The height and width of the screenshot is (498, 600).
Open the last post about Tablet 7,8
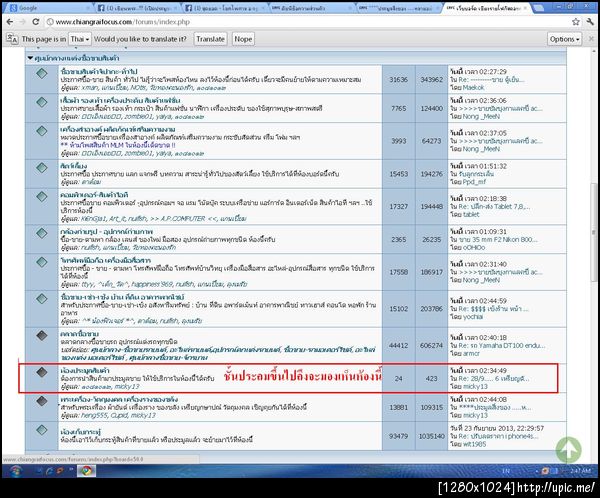pos(494,207)
